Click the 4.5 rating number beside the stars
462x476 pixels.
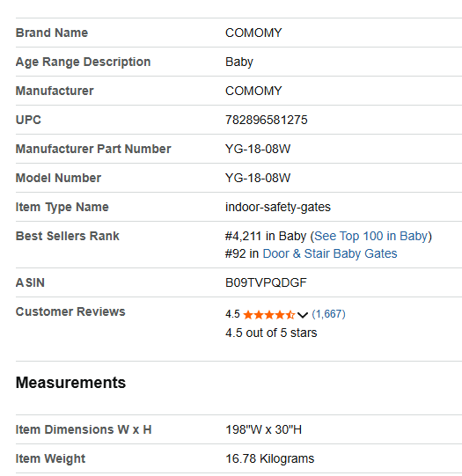(232, 314)
